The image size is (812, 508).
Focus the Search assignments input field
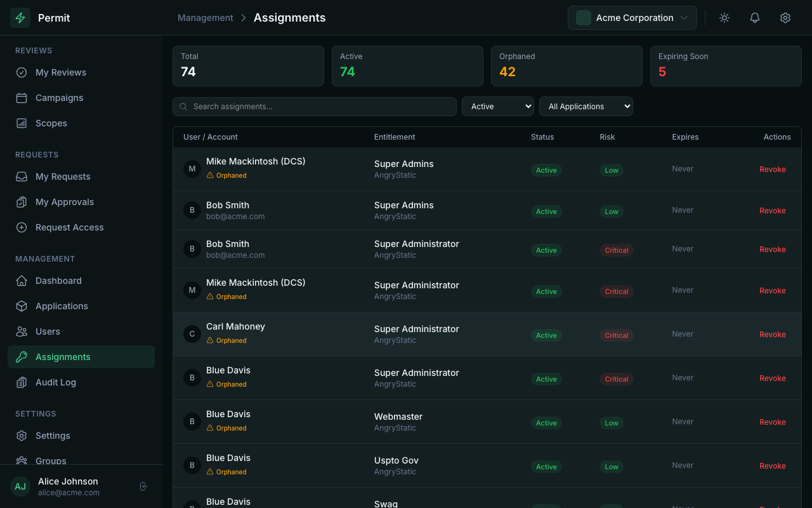pos(320,107)
